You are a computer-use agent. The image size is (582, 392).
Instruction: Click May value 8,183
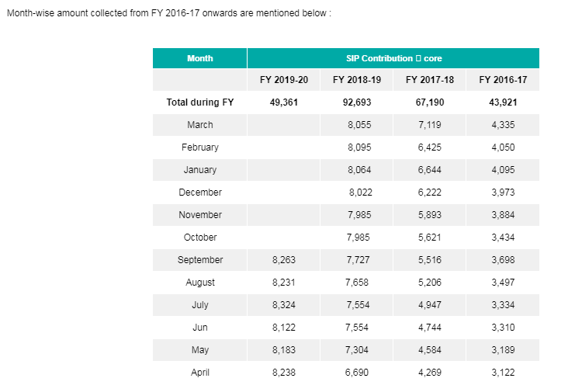click(x=284, y=350)
